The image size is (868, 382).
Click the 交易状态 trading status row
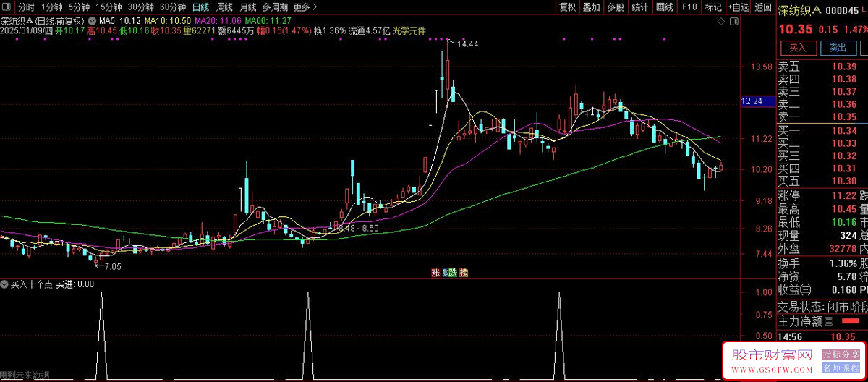[x=822, y=307]
